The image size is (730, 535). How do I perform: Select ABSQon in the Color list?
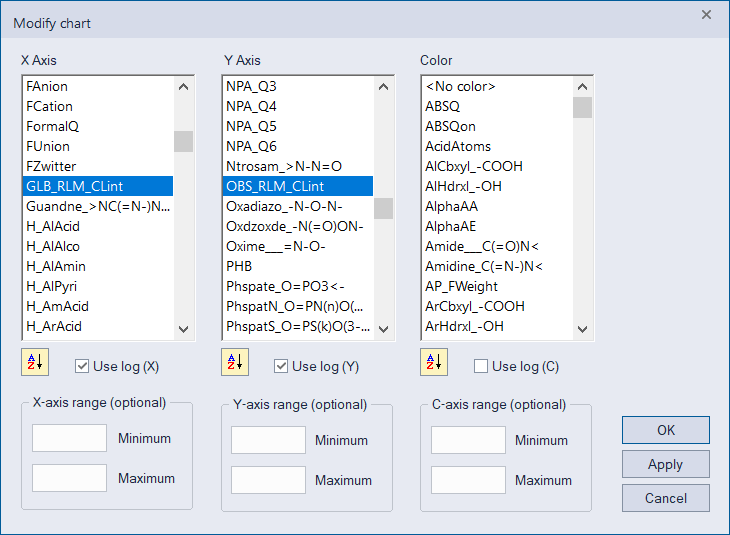pos(497,127)
